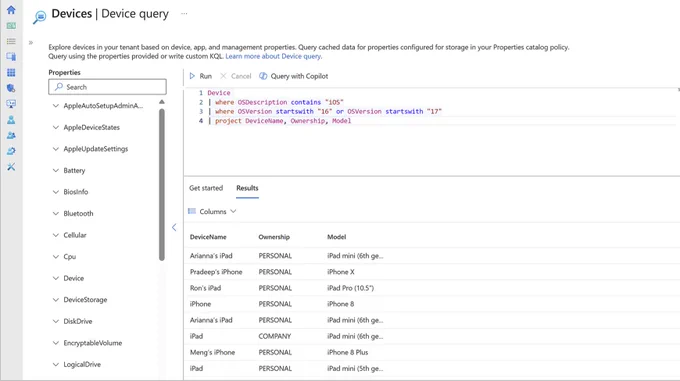The image size is (680, 381).
Task: Sort by DeviceName column header
Action: (x=208, y=237)
